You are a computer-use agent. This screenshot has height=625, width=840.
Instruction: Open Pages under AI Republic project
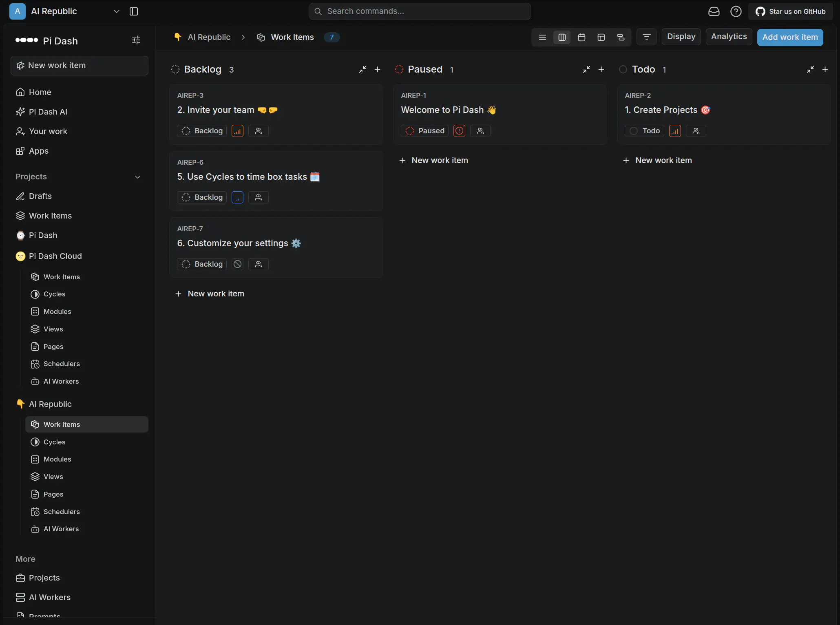click(87, 494)
